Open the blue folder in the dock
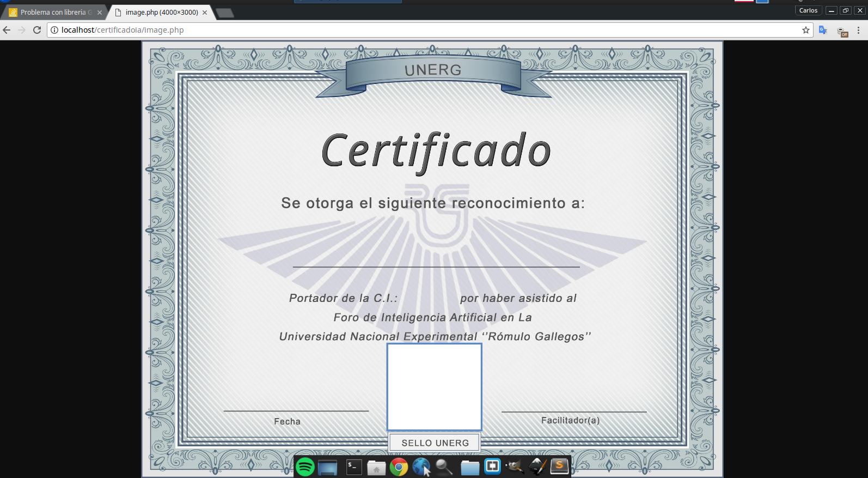Image resolution: width=868 pixels, height=478 pixels. (469, 468)
